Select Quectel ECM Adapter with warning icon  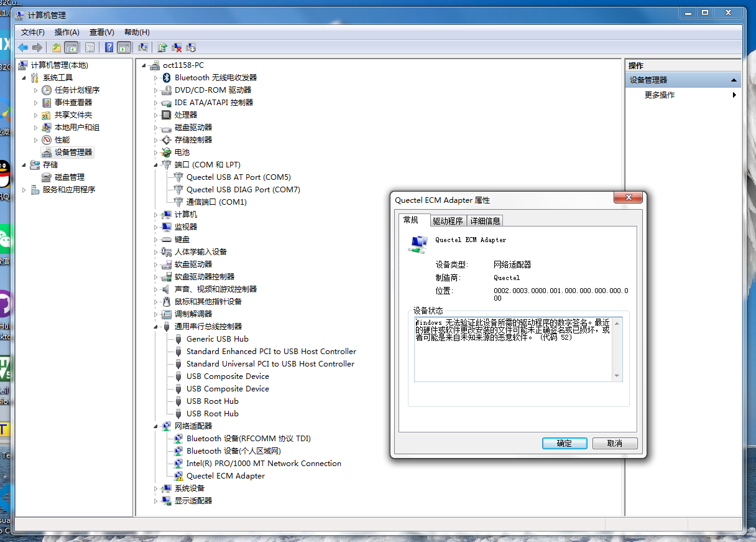(x=225, y=476)
